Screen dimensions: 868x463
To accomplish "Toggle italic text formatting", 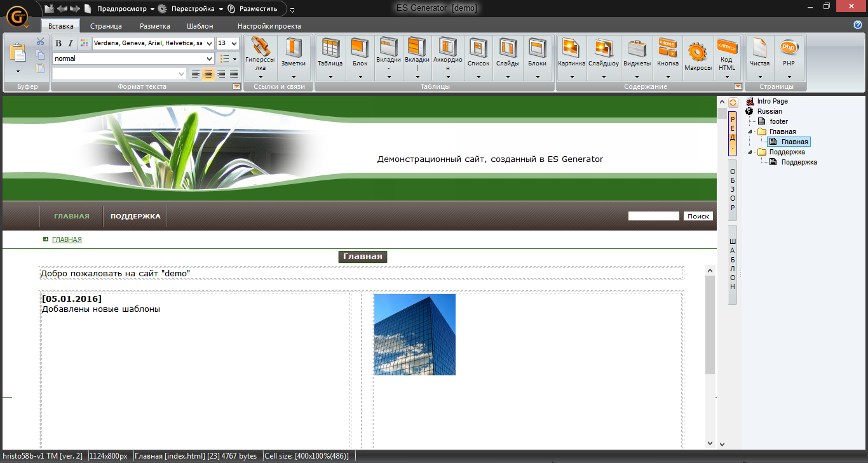I will tap(71, 43).
